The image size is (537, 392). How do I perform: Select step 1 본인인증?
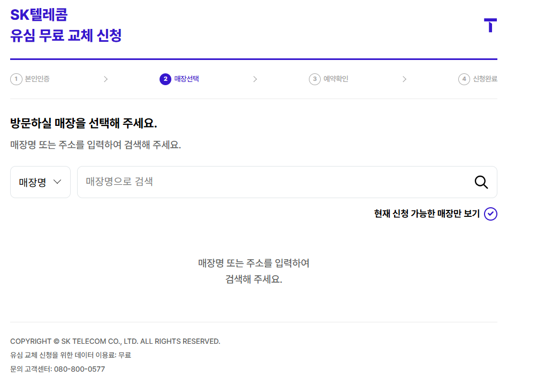pos(30,79)
